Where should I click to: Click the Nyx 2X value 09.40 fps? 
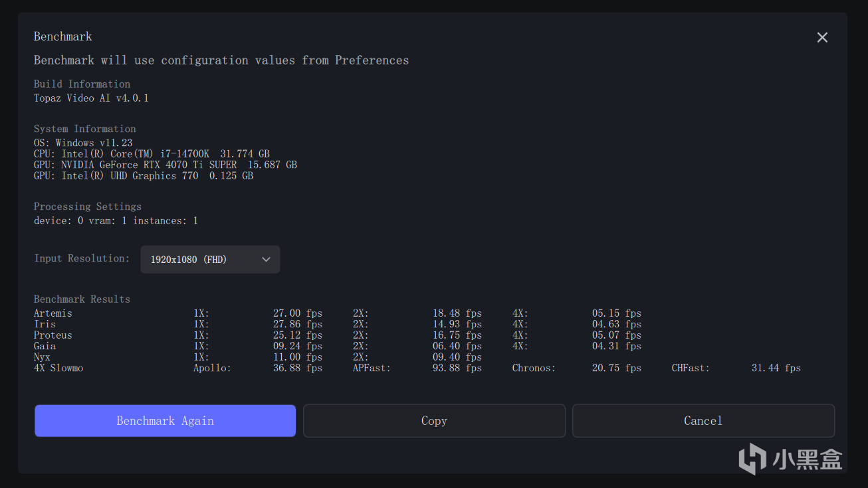pos(457,357)
